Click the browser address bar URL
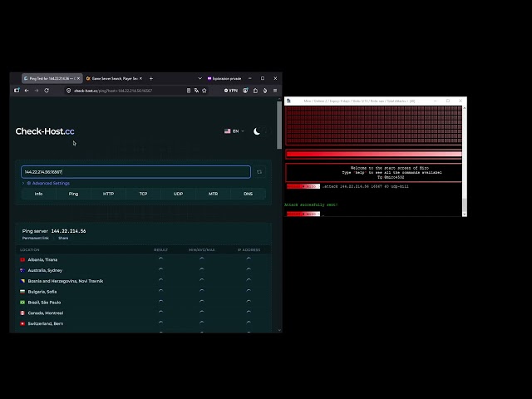This screenshot has height=399, width=532. point(113,91)
